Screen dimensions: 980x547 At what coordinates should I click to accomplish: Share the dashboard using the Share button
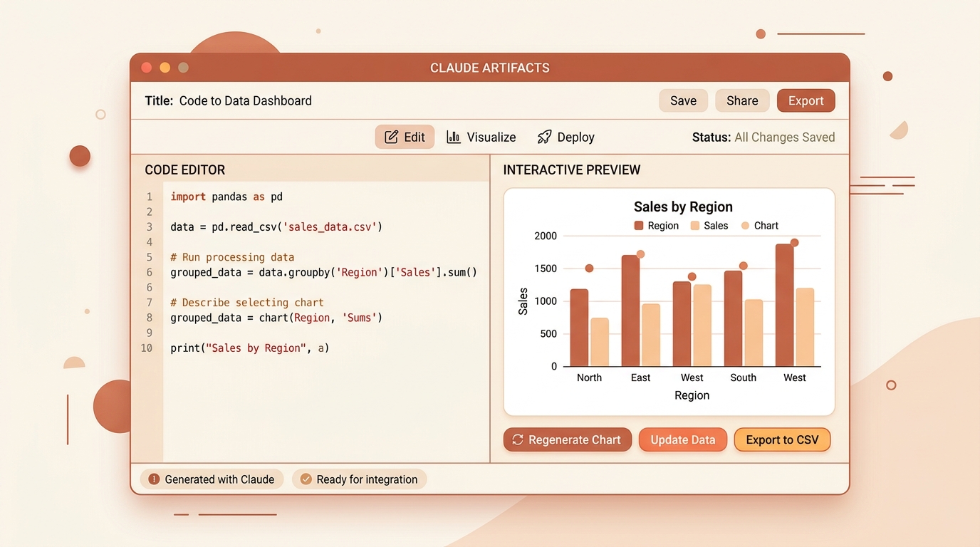[742, 100]
